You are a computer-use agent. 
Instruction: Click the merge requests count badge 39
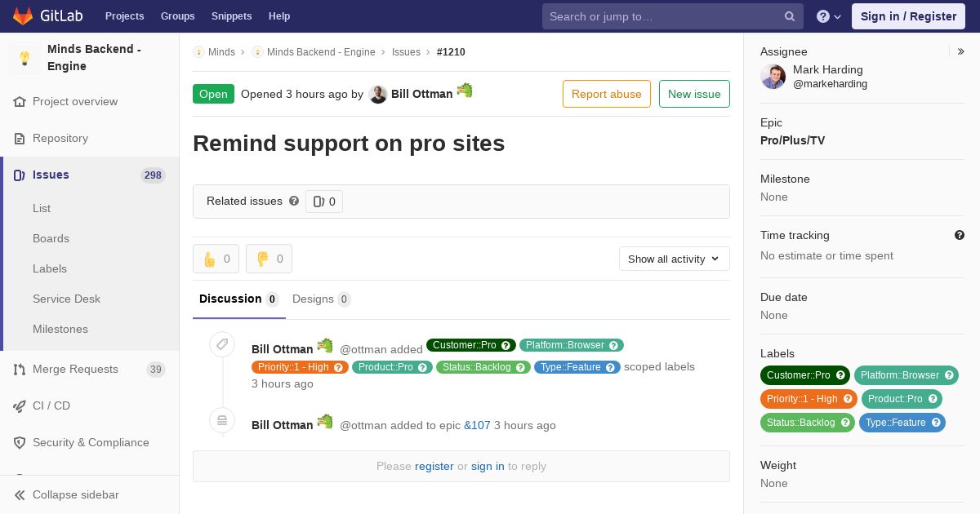pos(155,369)
